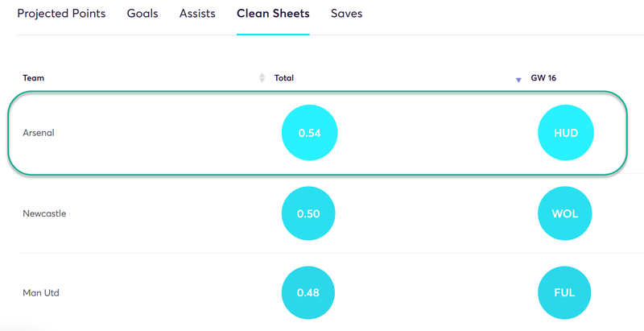The width and height of the screenshot is (644, 331).
Task: Select the highlighted Arsenal row
Action: click(x=317, y=133)
